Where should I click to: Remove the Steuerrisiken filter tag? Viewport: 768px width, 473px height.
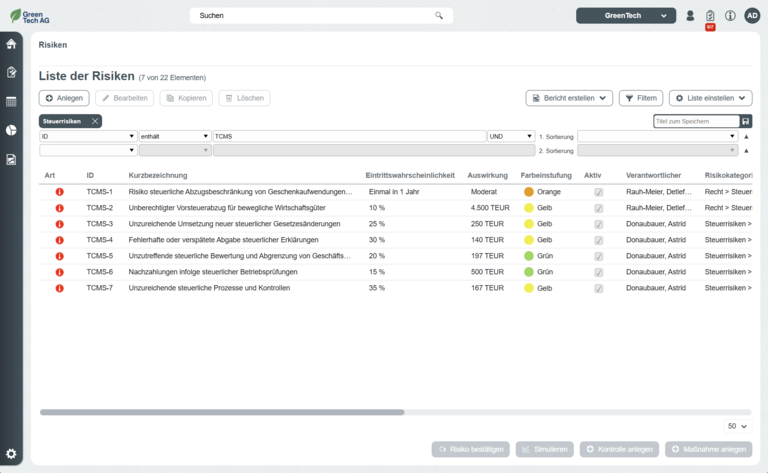point(95,121)
